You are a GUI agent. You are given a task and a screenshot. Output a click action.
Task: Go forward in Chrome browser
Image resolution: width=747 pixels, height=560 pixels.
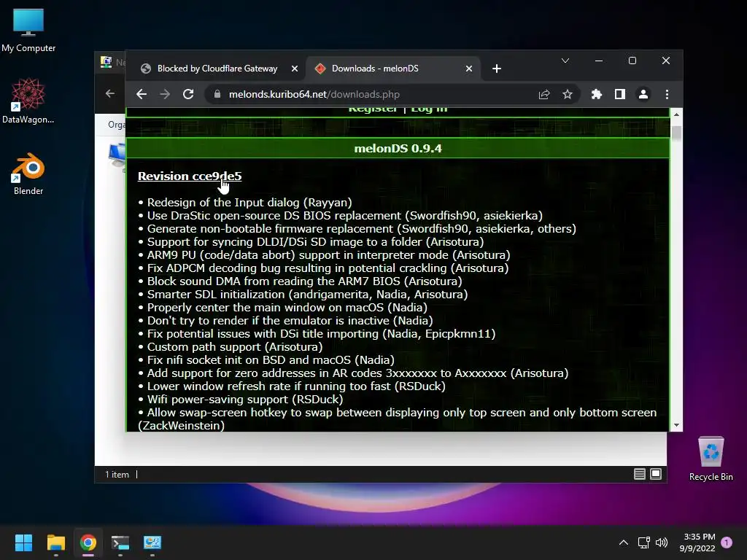[165, 94]
